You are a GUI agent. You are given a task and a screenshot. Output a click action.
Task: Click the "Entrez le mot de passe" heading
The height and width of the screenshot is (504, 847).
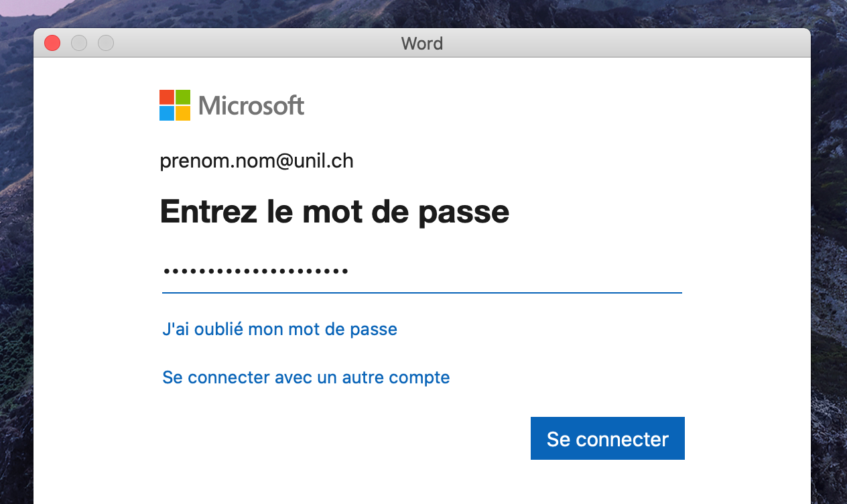pyautogui.click(x=334, y=212)
